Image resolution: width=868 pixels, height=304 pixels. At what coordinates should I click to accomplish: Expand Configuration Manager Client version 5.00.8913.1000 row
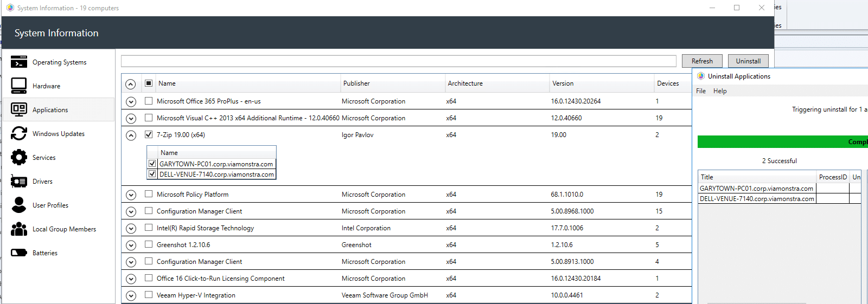[131, 262]
